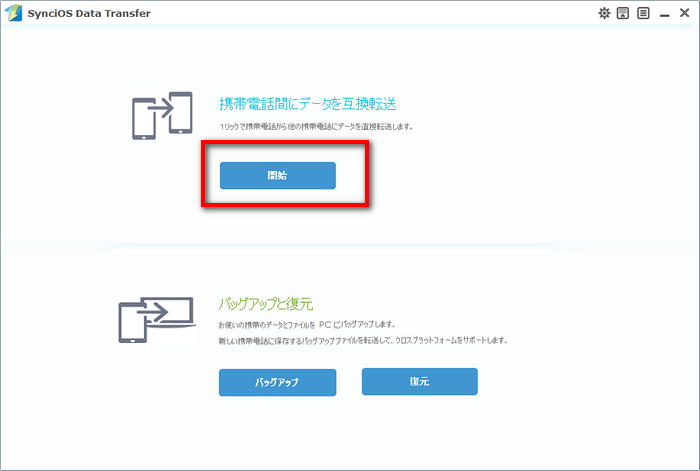Click the phone-to-PC backup icon

[x=157, y=320]
